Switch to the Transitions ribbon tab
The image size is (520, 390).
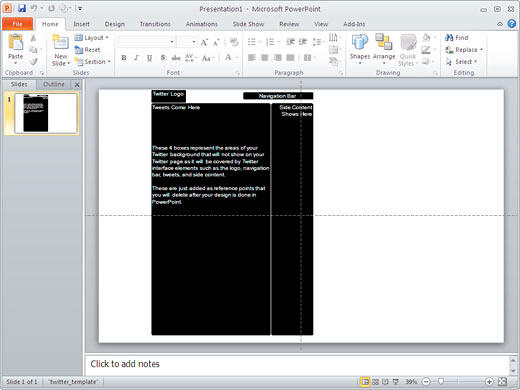pyautogui.click(x=155, y=24)
